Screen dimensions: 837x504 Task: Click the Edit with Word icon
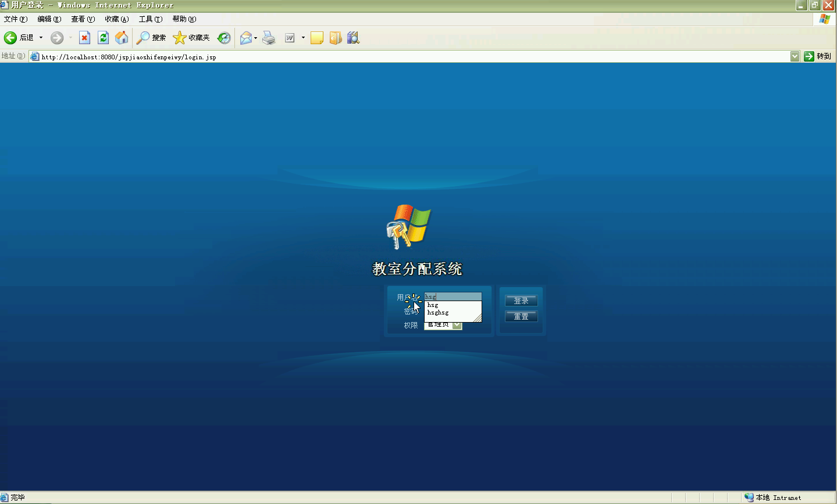[290, 38]
